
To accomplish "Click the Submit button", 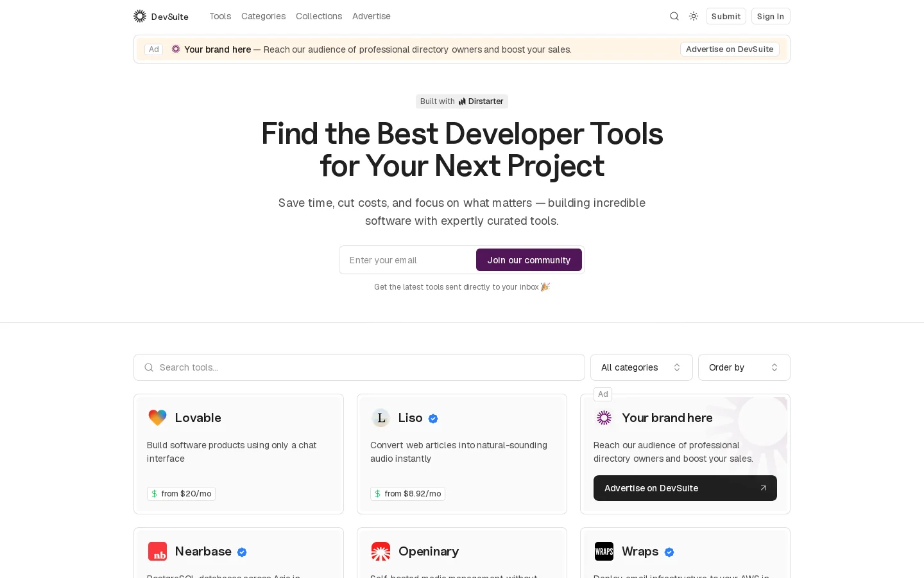I will tap(726, 16).
